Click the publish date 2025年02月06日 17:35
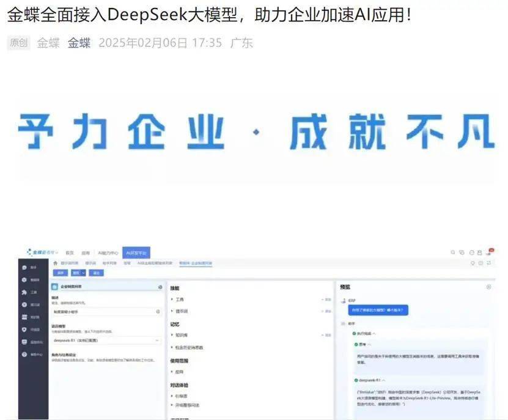 click(160, 43)
